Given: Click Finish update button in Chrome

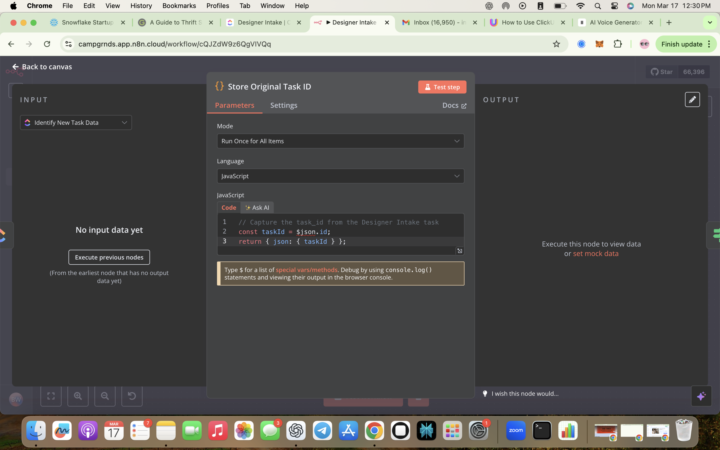Looking at the screenshot, I should 686,44.
